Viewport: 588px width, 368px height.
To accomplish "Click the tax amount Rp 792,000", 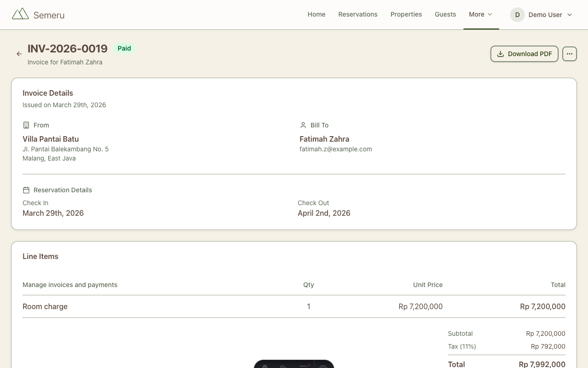I will tap(548, 346).
